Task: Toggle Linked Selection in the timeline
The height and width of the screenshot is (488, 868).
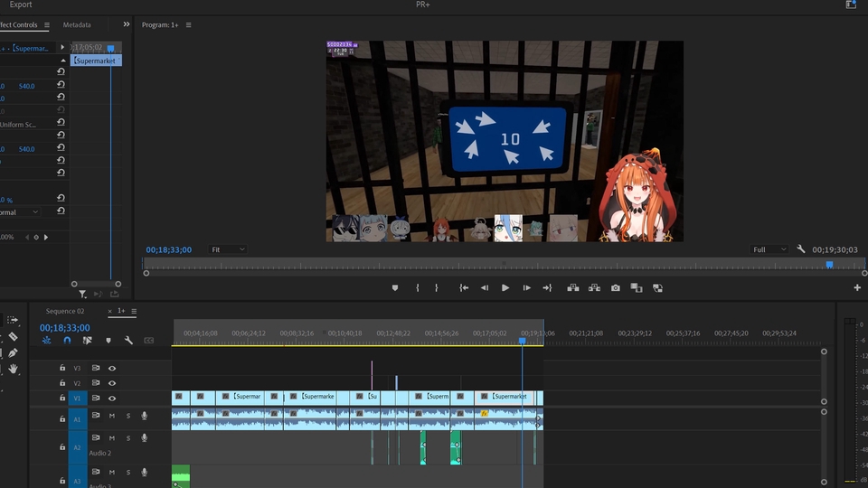Action: tap(88, 341)
